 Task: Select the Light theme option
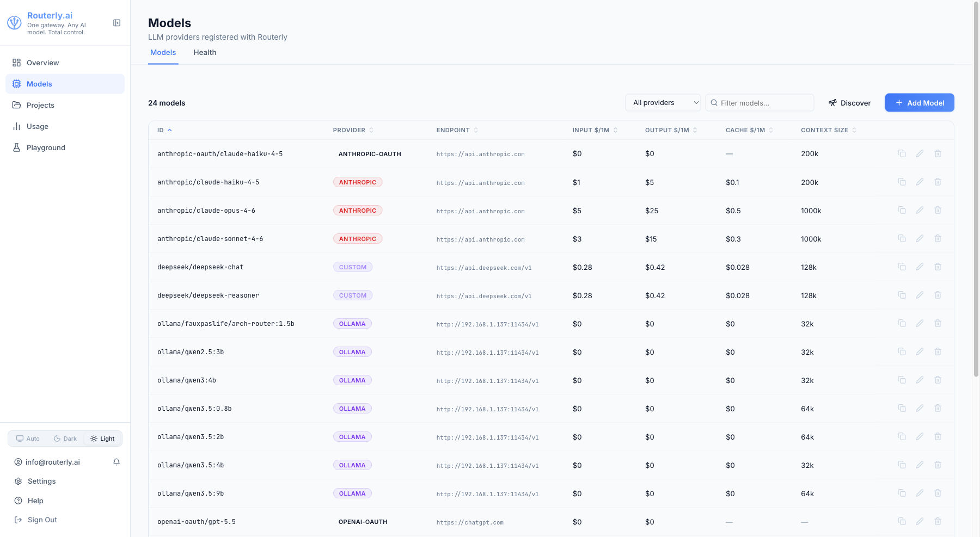coord(102,439)
